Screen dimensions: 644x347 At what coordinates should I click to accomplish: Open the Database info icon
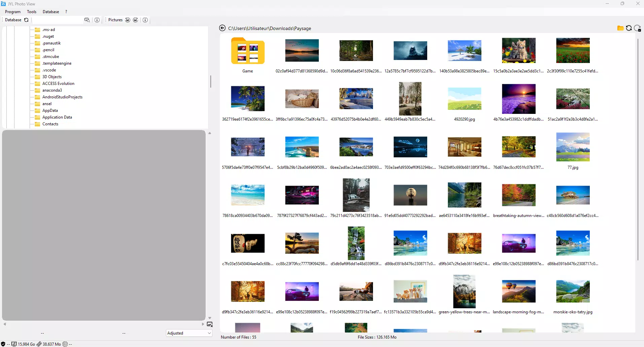click(x=97, y=20)
